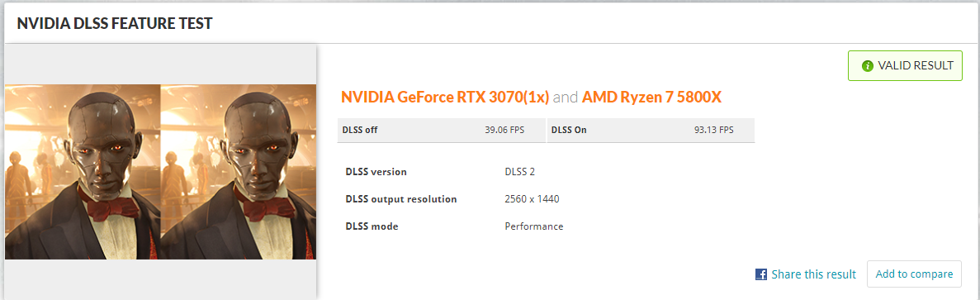
Task: Click the 93.13 FPS score text
Action: click(714, 130)
